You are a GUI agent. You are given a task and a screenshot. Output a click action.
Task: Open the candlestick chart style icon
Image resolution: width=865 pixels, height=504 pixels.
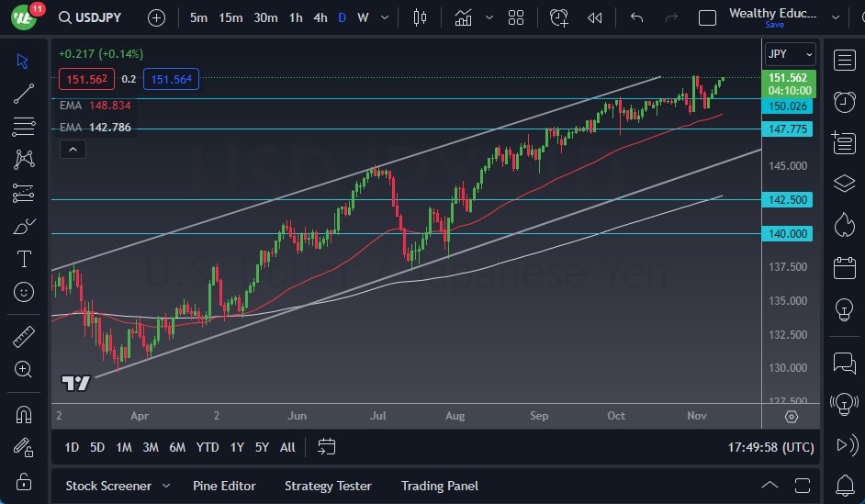(x=421, y=17)
